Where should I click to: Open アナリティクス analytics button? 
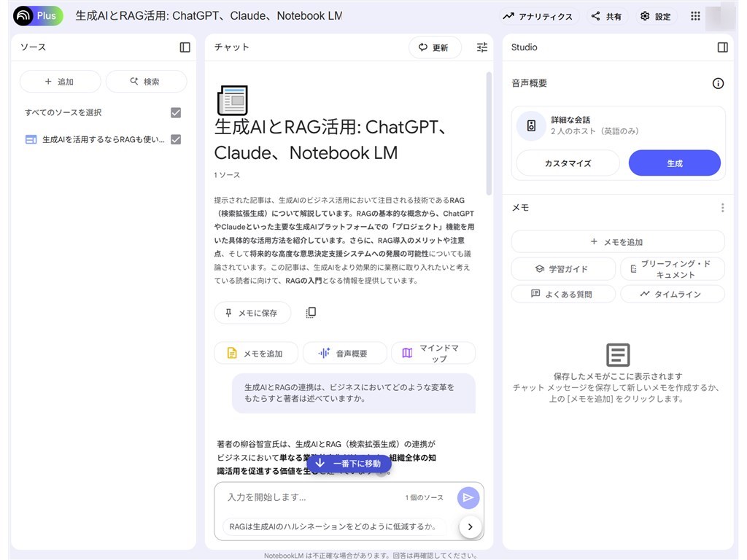pos(538,16)
